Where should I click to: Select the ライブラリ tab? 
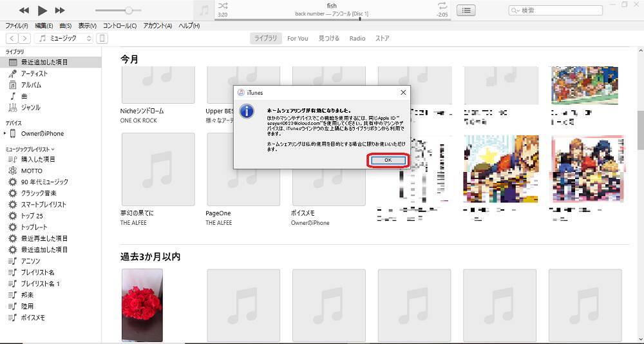pyautogui.click(x=266, y=38)
